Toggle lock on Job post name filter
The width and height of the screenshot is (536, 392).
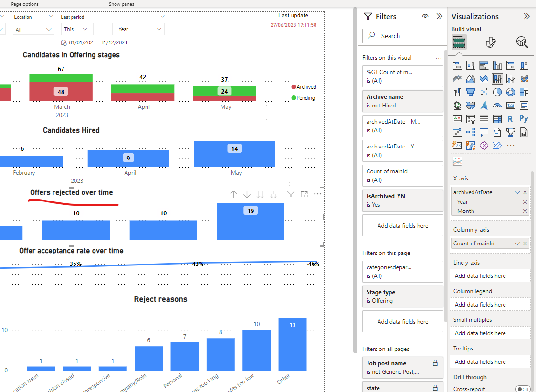[x=435, y=363]
